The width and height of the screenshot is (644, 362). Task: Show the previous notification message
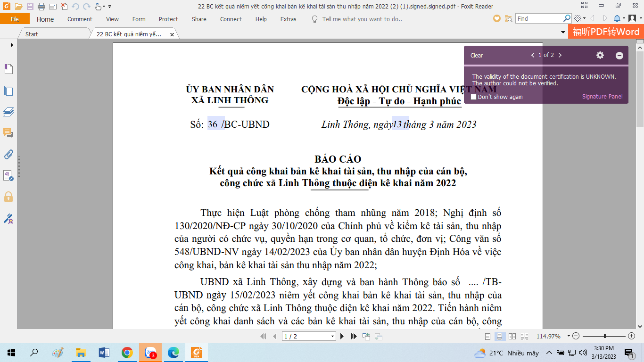coord(533,55)
